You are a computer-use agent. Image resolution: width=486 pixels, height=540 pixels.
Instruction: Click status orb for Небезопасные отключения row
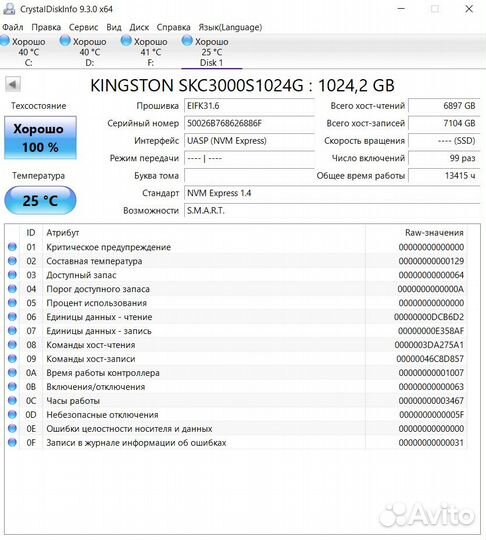coord(12,415)
